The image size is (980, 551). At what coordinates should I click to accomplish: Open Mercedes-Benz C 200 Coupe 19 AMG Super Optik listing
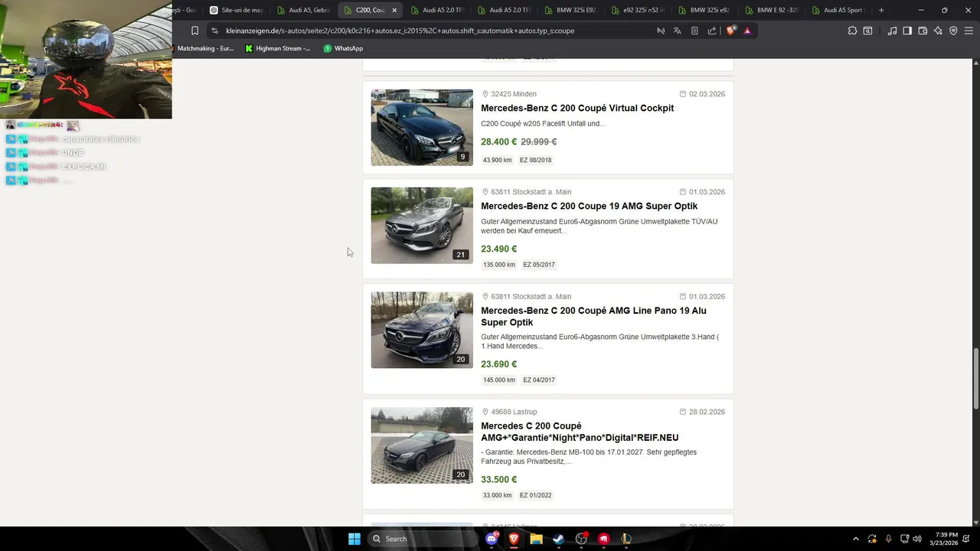(589, 206)
